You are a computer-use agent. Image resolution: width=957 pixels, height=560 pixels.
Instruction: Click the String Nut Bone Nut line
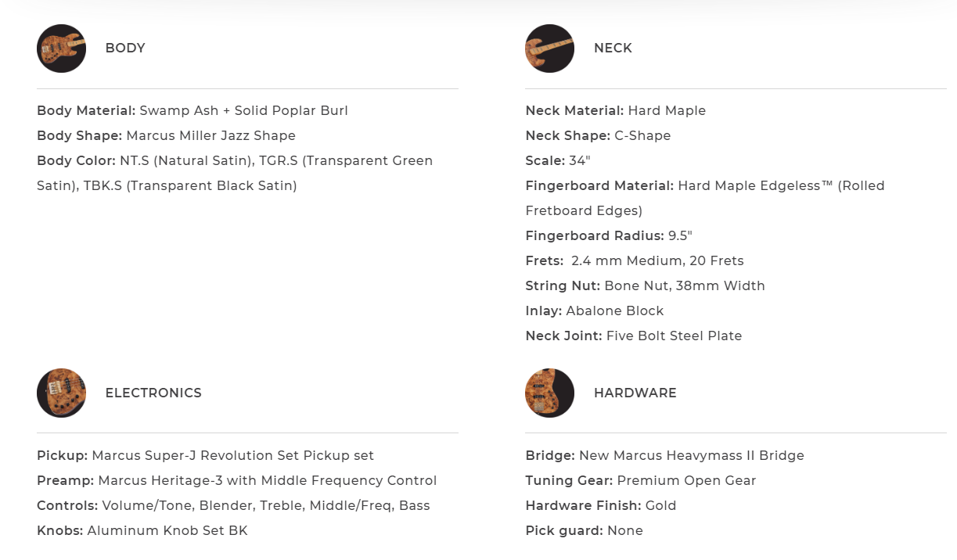pos(645,286)
